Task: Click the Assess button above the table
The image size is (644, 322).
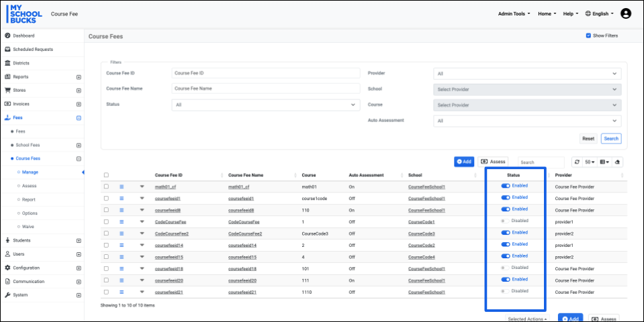Action: tap(493, 162)
